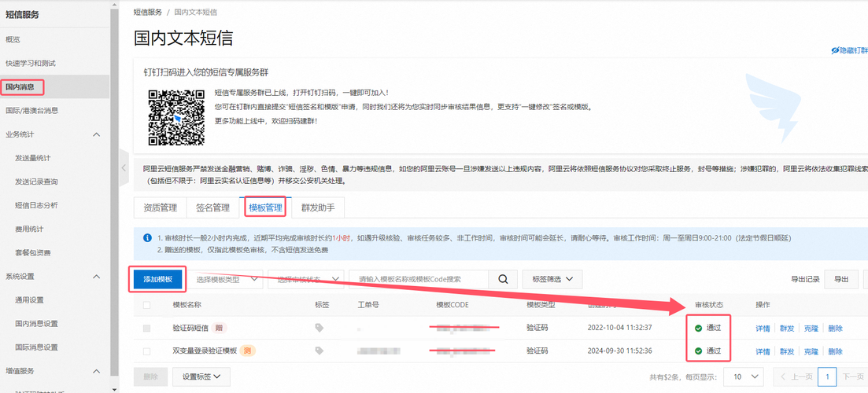
Task: Click the tag icon in 双变量登录验证模板 row
Action: tap(319, 351)
